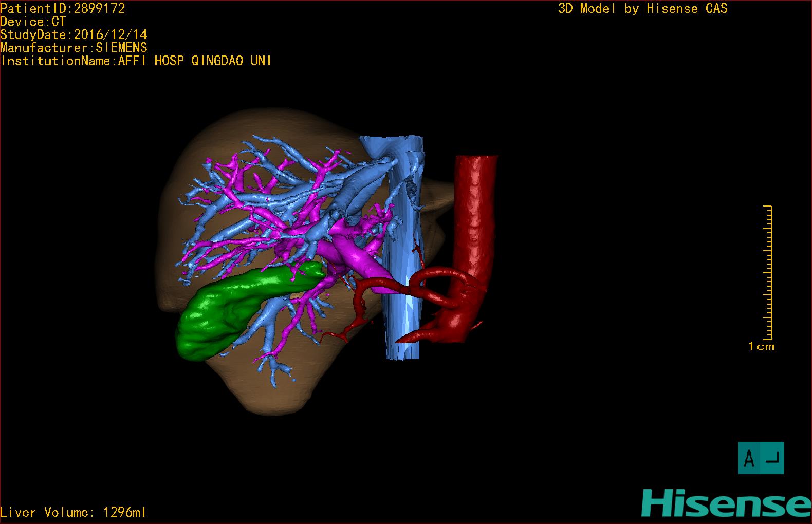
Task: Click the StudyDate:2016/12/14 text
Action: tap(74, 34)
